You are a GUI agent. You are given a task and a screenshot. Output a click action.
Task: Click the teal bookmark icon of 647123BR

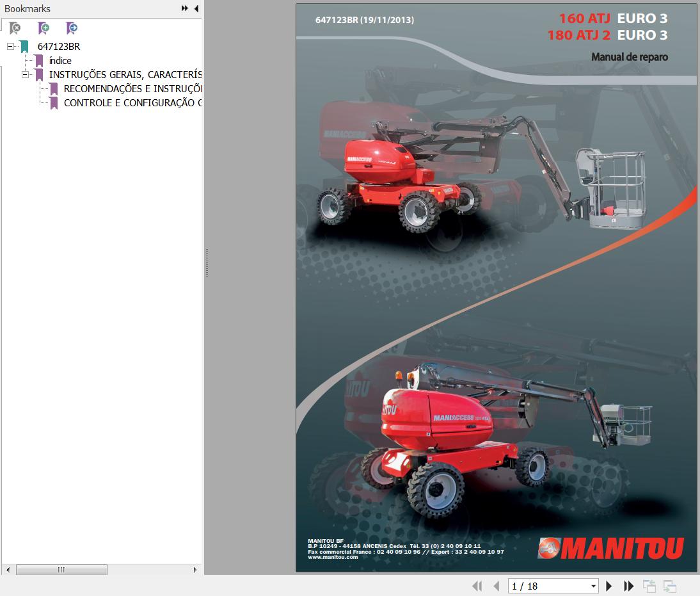click(x=24, y=47)
